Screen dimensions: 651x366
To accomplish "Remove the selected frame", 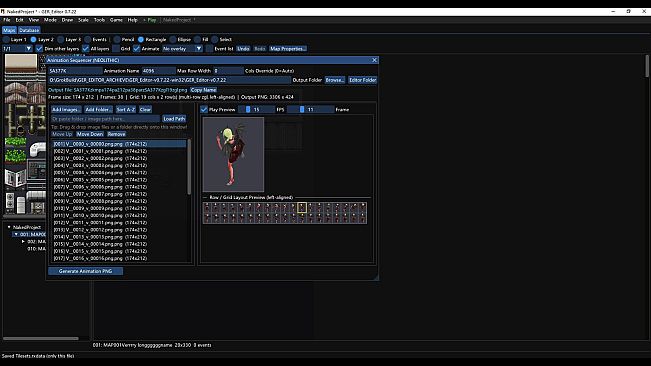I will pos(116,134).
